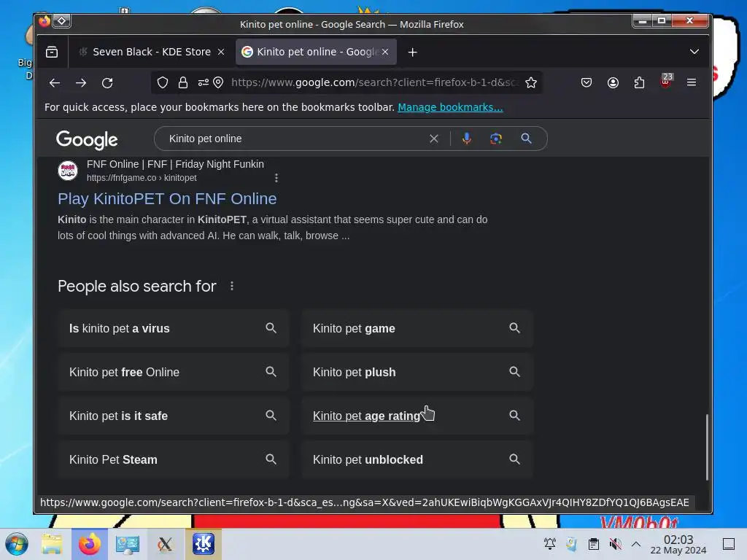
Task: Open Firefox hamburger application menu
Action: pyautogui.click(x=692, y=83)
